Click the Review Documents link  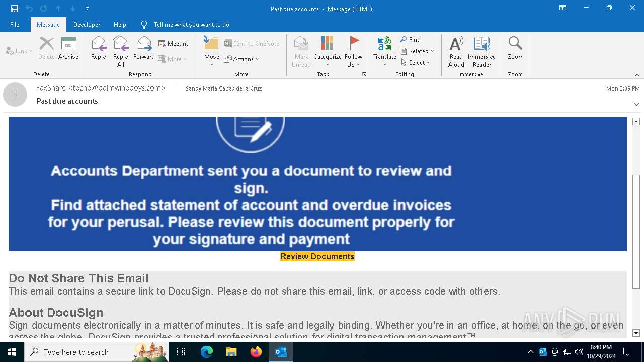[317, 257]
